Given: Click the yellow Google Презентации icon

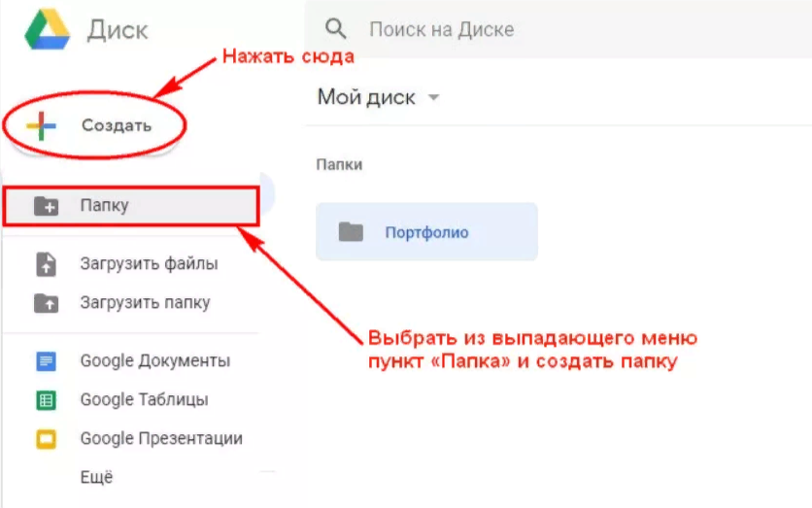Looking at the screenshot, I should [46, 439].
